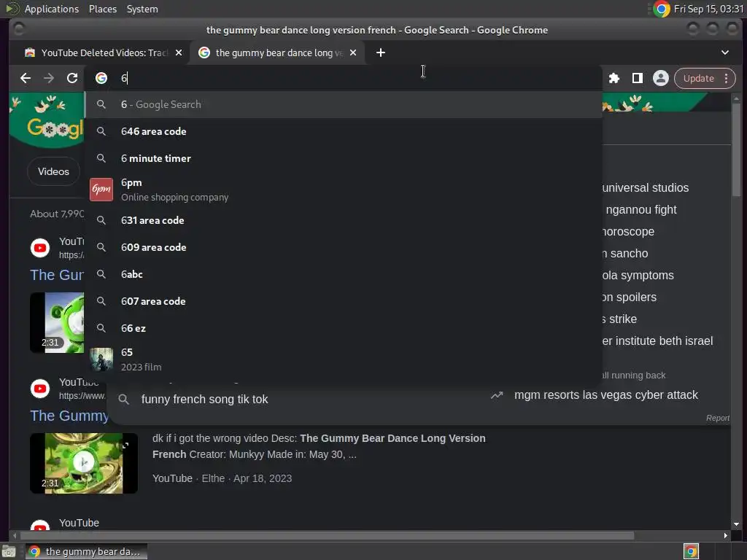747x560 pixels.
Task: Reload the current page
Action: [x=72, y=78]
